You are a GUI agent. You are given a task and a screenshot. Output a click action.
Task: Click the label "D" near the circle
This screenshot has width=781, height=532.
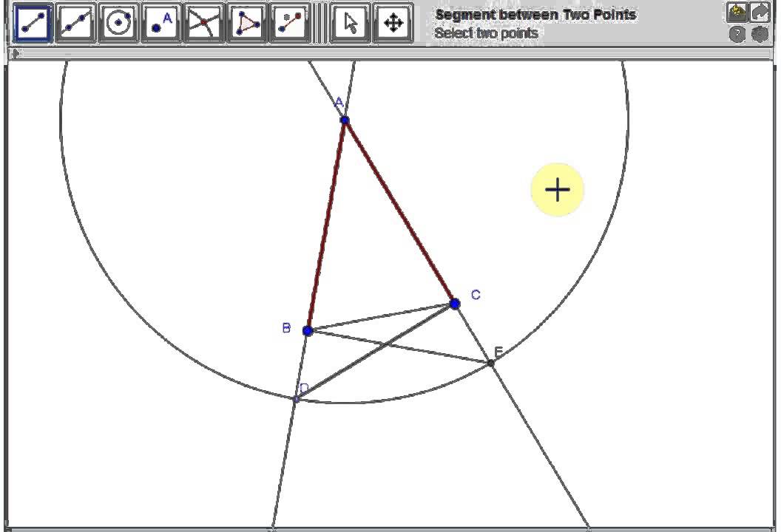pos(304,388)
